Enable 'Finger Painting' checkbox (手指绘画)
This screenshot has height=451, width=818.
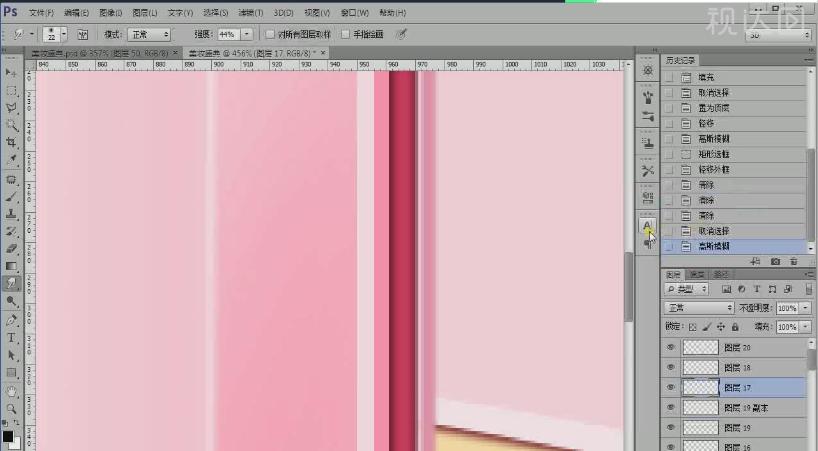345,34
